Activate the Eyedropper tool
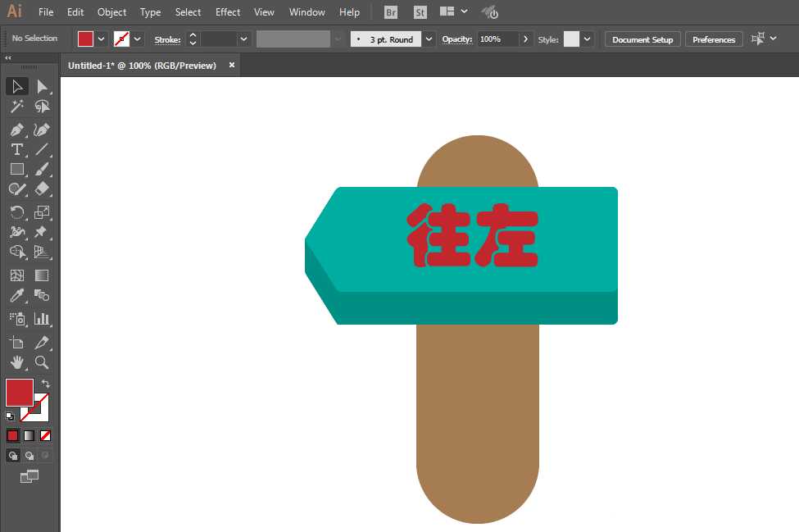The image size is (799, 532). pyautogui.click(x=17, y=296)
